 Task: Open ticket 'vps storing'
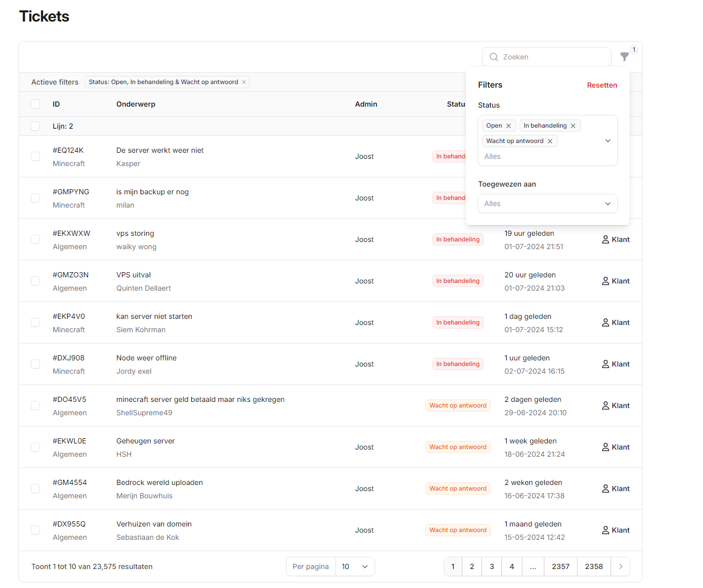click(x=135, y=233)
